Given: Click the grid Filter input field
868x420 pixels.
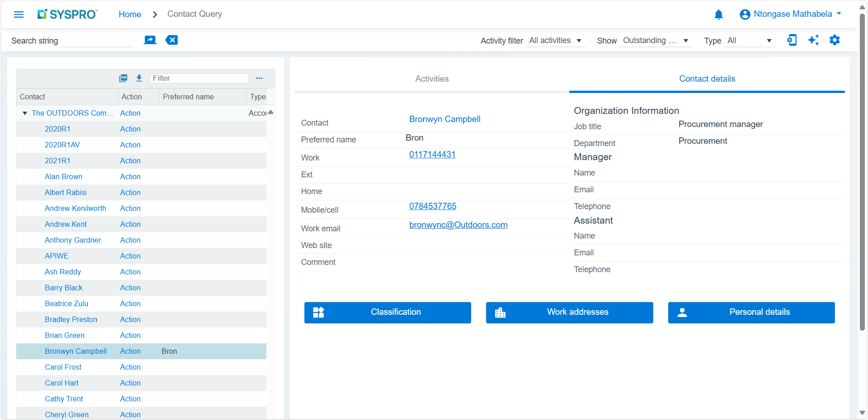Looking at the screenshot, I should tap(199, 78).
